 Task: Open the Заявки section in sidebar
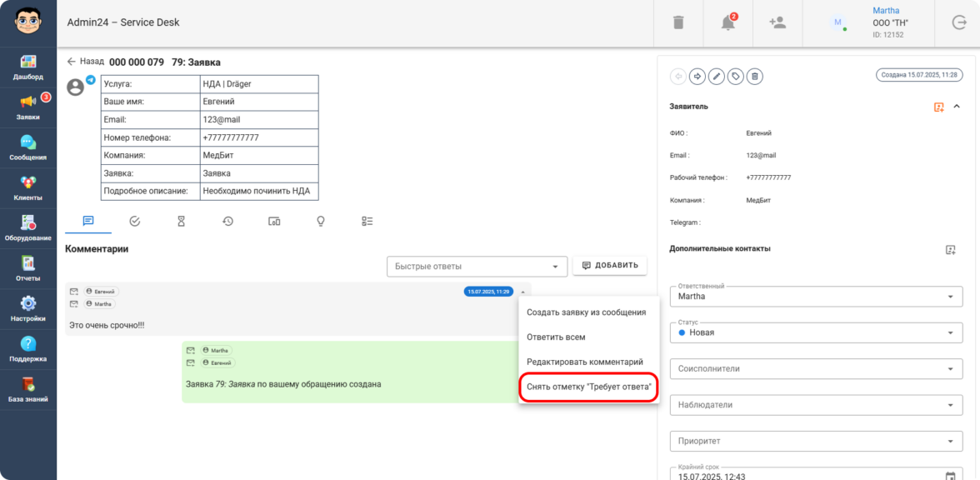(x=28, y=107)
